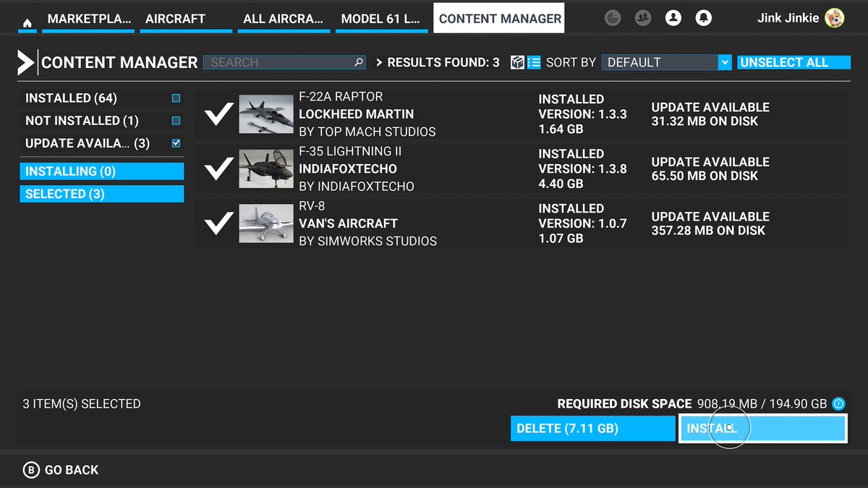868x488 pixels.
Task: Click 'By Top Mach Studios' text
Action: [367, 132]
